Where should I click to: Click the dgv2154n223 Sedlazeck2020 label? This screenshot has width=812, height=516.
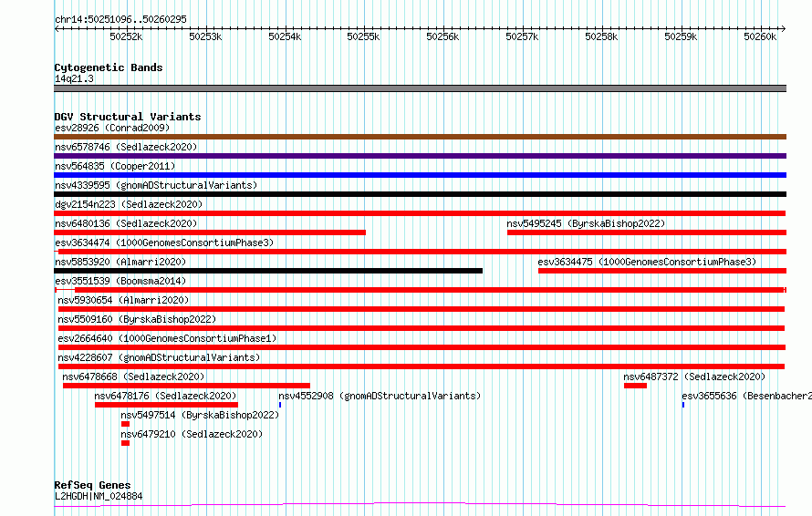point(129,204)
